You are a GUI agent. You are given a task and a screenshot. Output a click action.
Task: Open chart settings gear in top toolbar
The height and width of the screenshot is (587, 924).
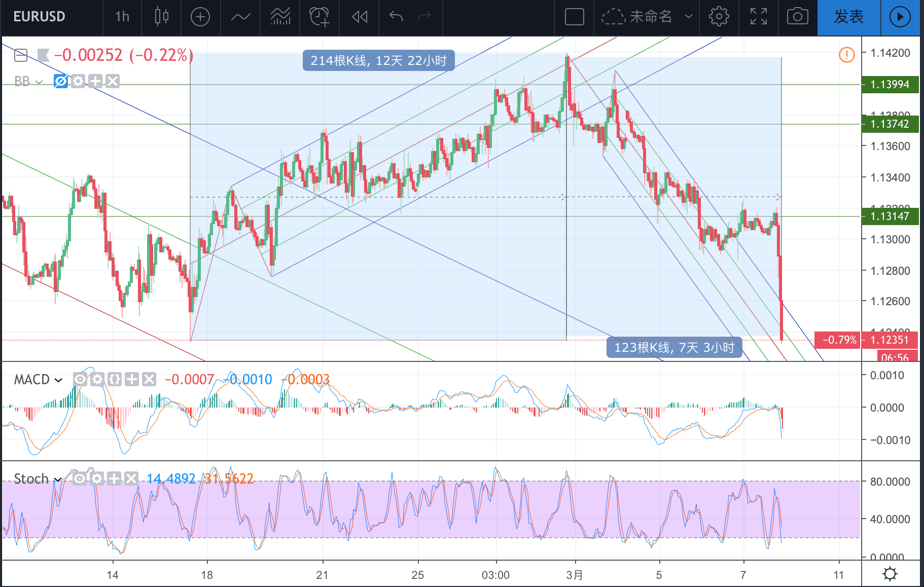click(x=719, y=17)
